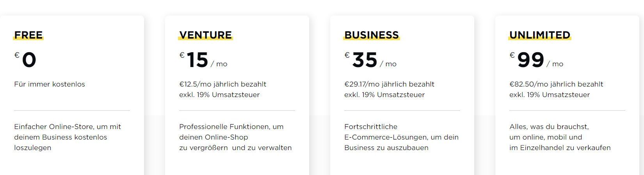Image resolution: width=644 pixels, height=175 pixels.
Task: Click the FREE plan heading
Action: pyautogui.click(x=28, y=35)
